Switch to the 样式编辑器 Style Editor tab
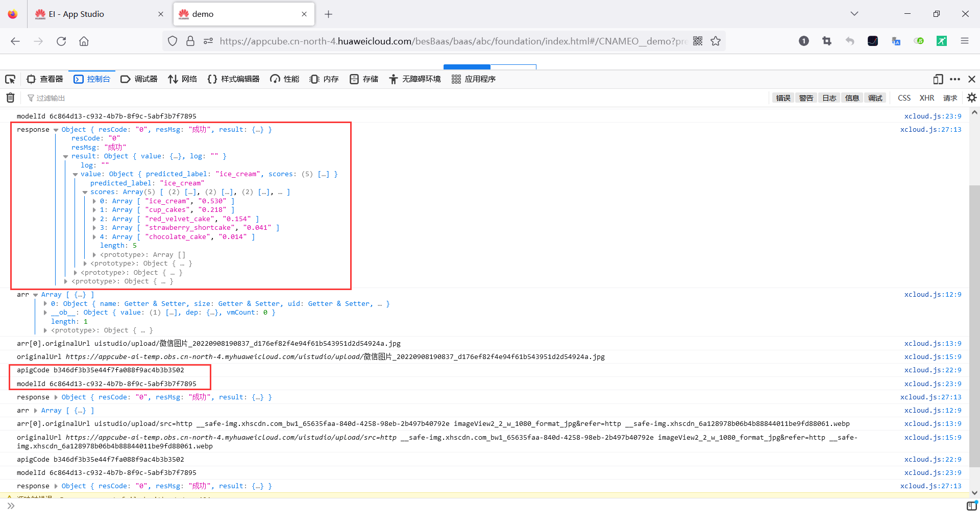 click(x=233, y=79)
